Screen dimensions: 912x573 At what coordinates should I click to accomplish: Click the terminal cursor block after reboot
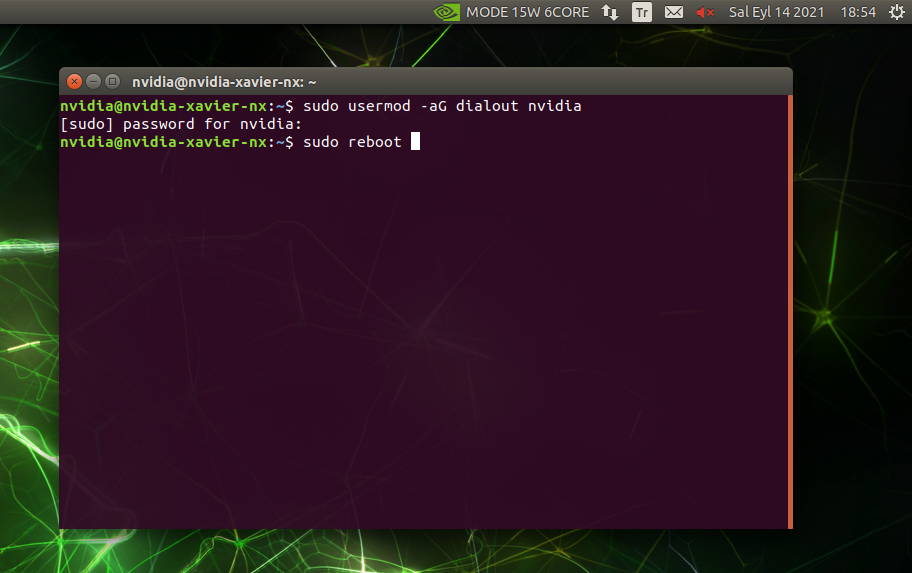point(415,141)
